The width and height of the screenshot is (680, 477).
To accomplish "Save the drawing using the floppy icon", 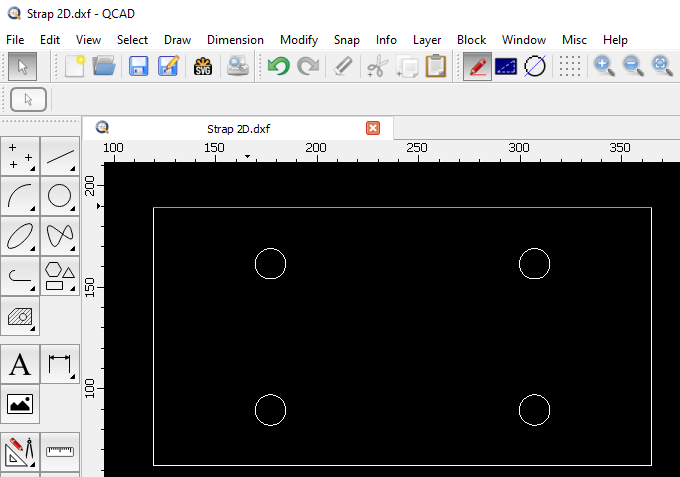I will coord(138,67).
